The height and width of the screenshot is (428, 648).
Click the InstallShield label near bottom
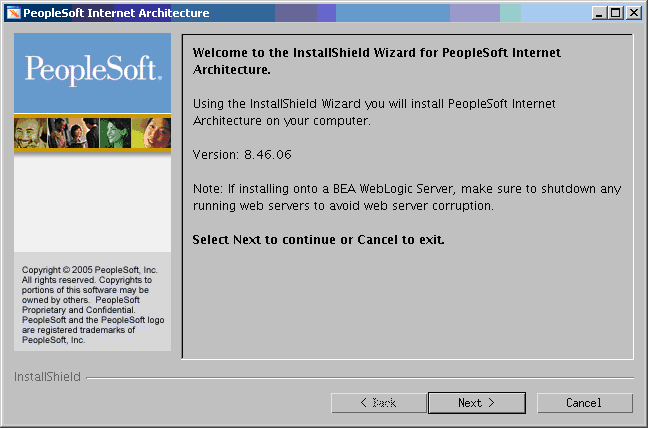[x=47, y=378]
